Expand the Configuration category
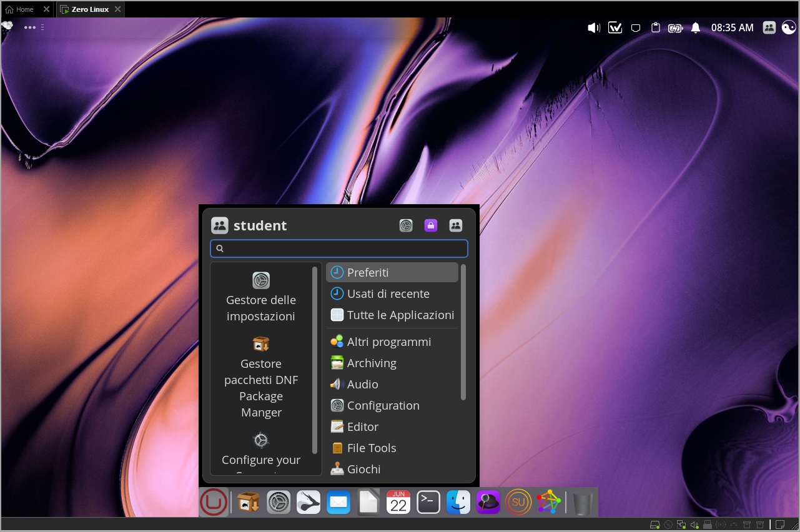Screen dimensions: 800x532 [383, 405]
